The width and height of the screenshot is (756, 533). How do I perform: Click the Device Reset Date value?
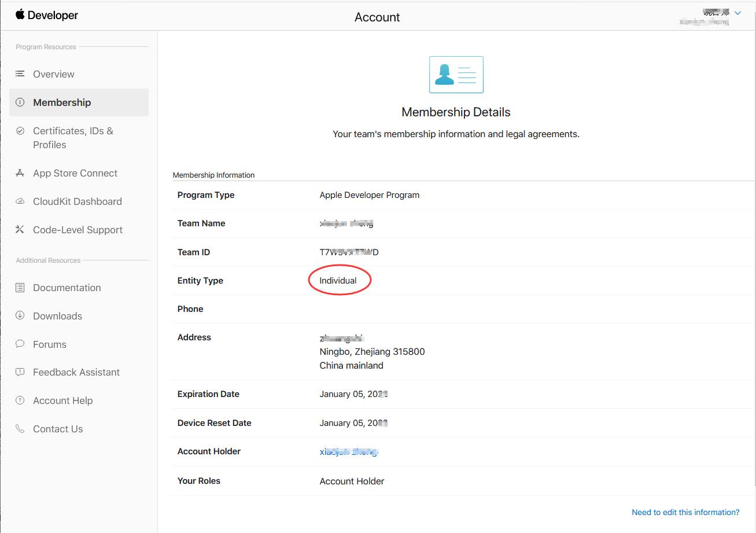pyautogui.click(x=353, y=423)
